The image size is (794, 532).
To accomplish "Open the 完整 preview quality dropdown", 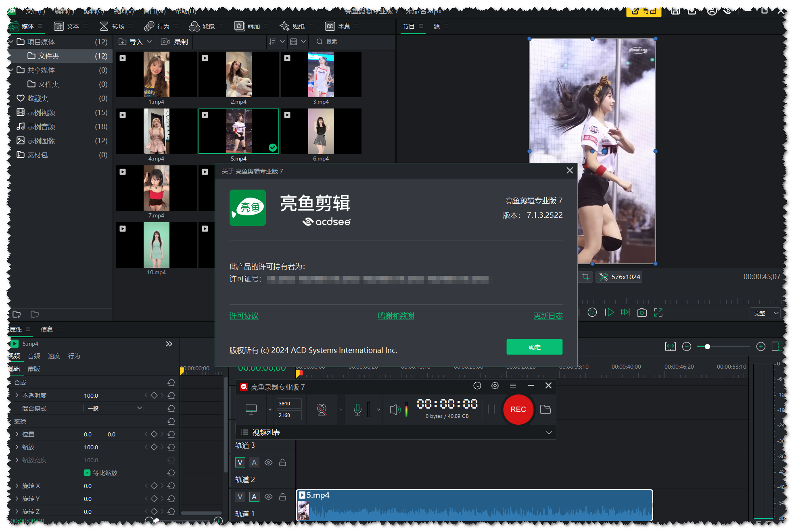I will tap(765, 313).
